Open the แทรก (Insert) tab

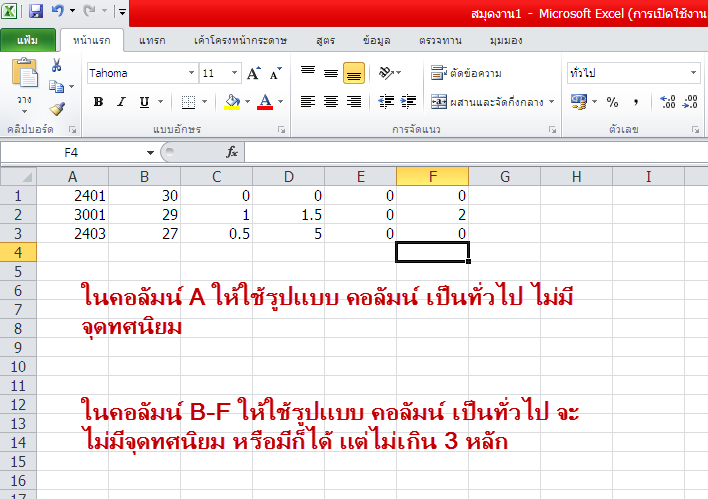151,40
